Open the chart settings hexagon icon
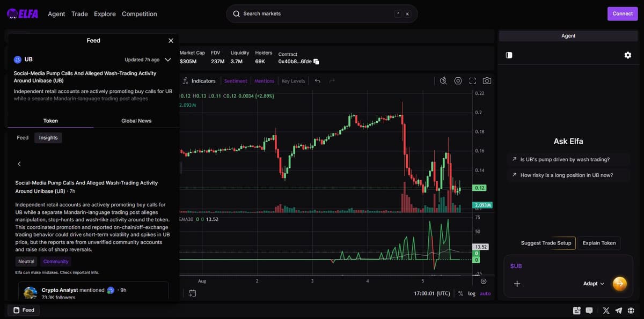This screenshot has height=319, width=644. tap(458, 81)
